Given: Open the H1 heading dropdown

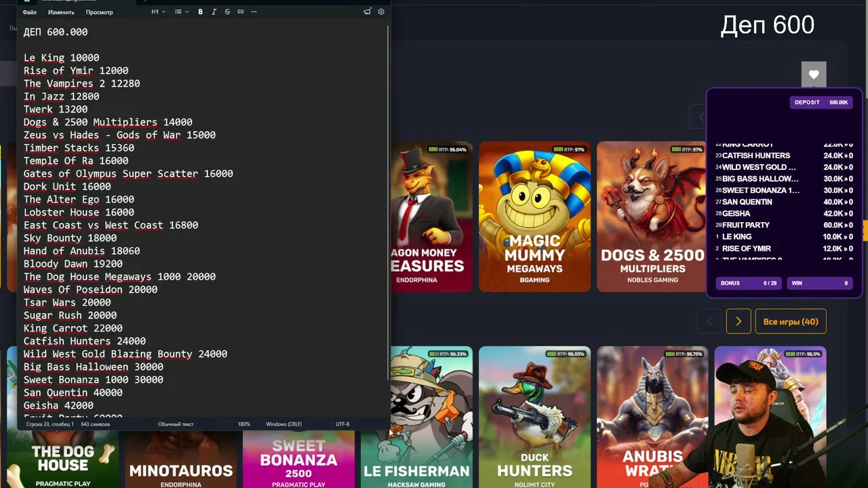Looking at the screenshot, I should pos(158,12).
